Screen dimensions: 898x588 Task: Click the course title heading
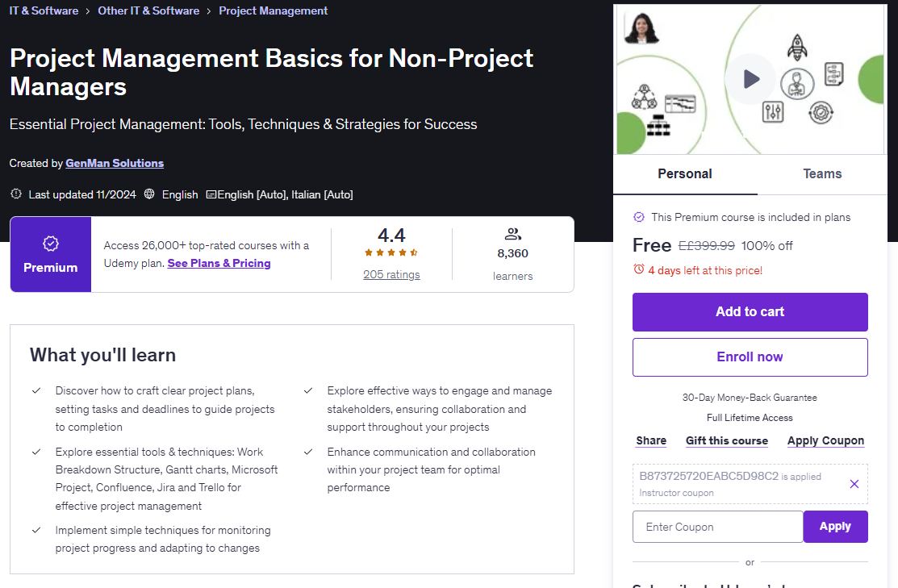pyautogui.click(x=271, y=72)
